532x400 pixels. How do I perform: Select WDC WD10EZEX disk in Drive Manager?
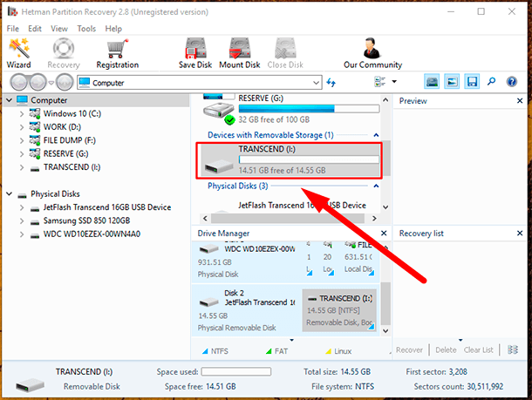tap(247, 261)
